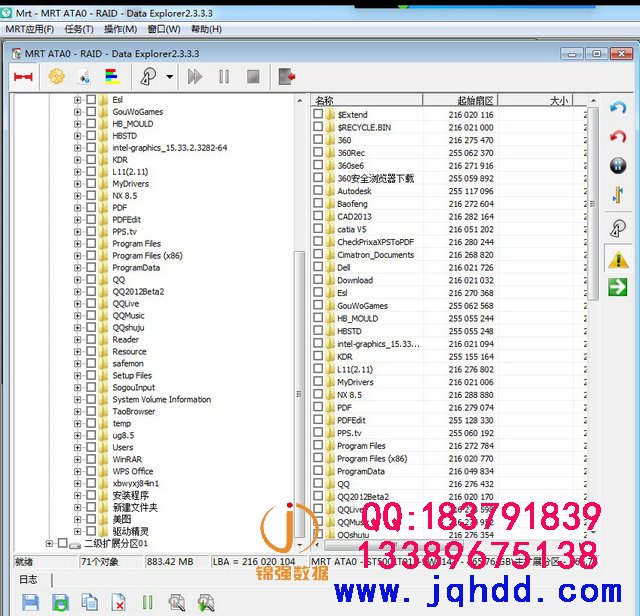Click the exit door toolbar icon
This screenshot has width=640, height=616.
coord(287,77)
